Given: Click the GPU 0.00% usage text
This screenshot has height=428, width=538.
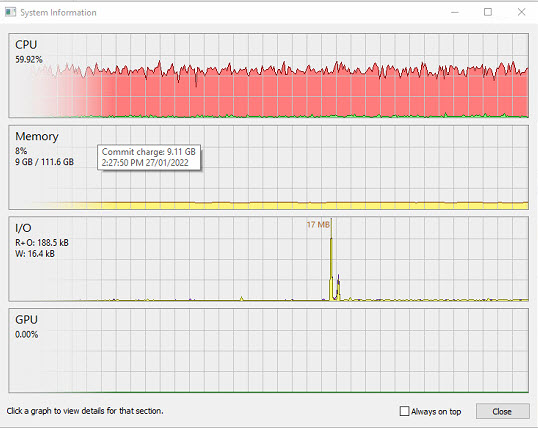Looking at the screenshot, I should click(x=26, y=334).
